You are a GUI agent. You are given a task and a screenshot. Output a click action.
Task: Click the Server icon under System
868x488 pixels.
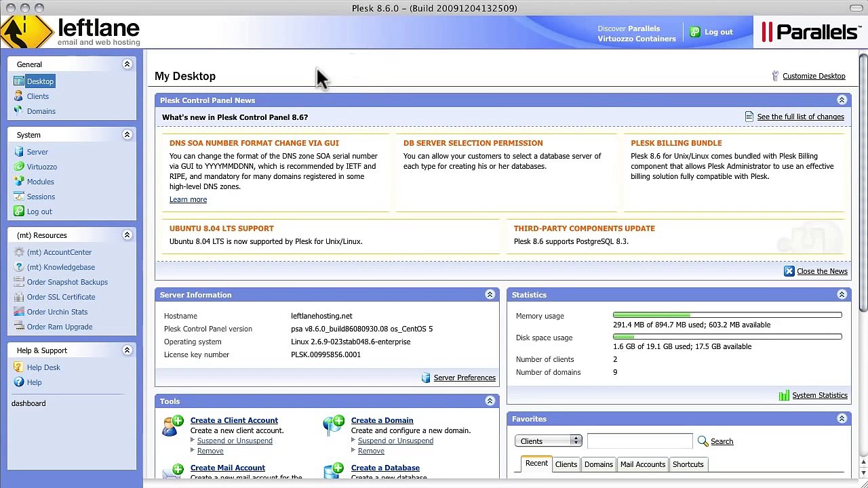[x=19, y=152]
